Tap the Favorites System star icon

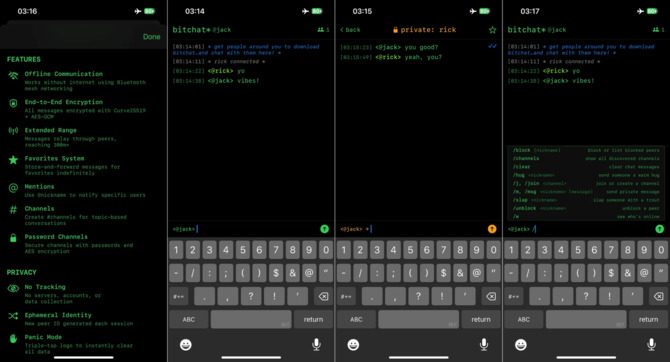pyautogui.click(x=13, y=160)
